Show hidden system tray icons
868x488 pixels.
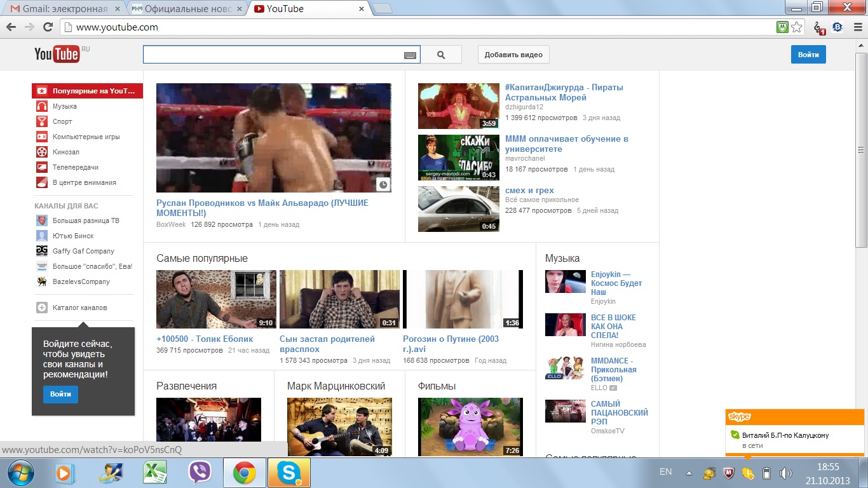[x=689, y=473]
